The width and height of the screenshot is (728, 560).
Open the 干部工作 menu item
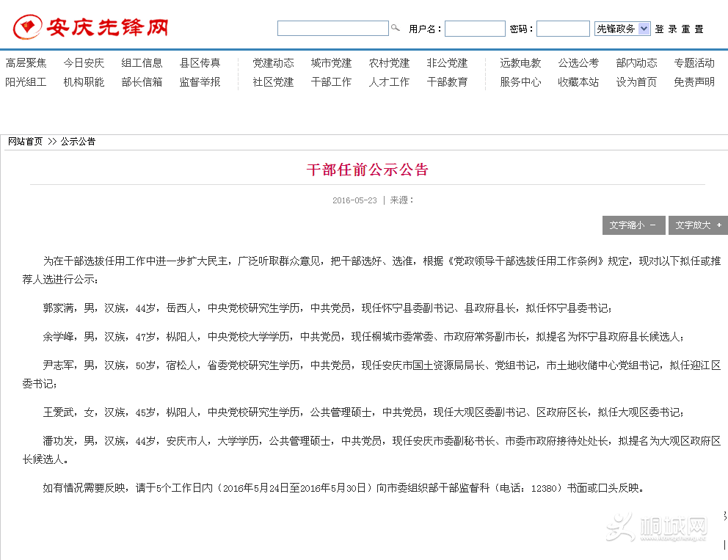tap(331, 82)
